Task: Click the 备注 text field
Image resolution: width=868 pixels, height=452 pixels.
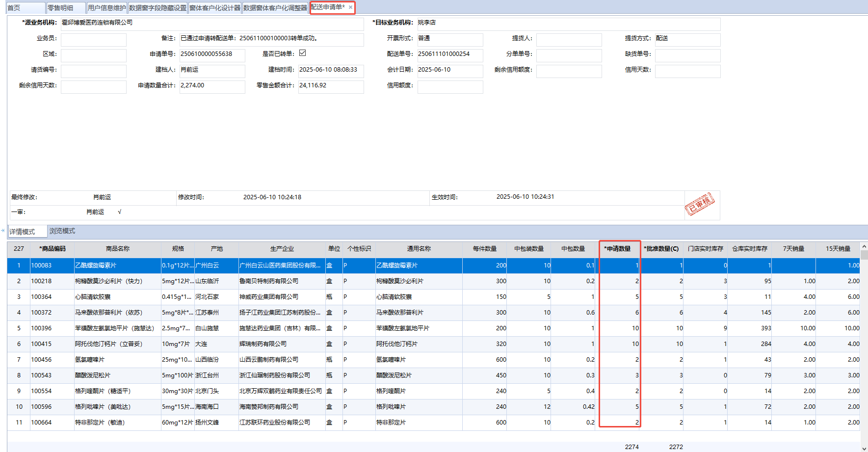Action: 271,39
